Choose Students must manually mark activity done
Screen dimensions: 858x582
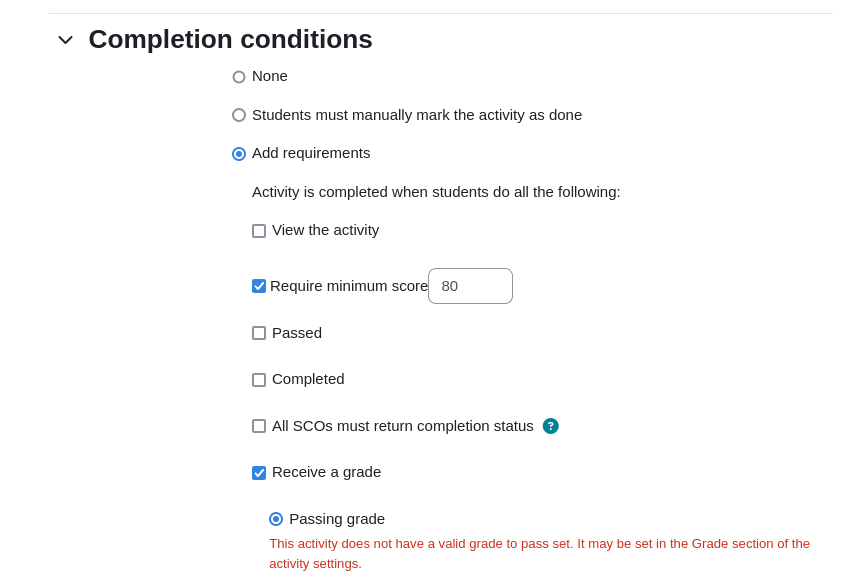pos(239,115)
